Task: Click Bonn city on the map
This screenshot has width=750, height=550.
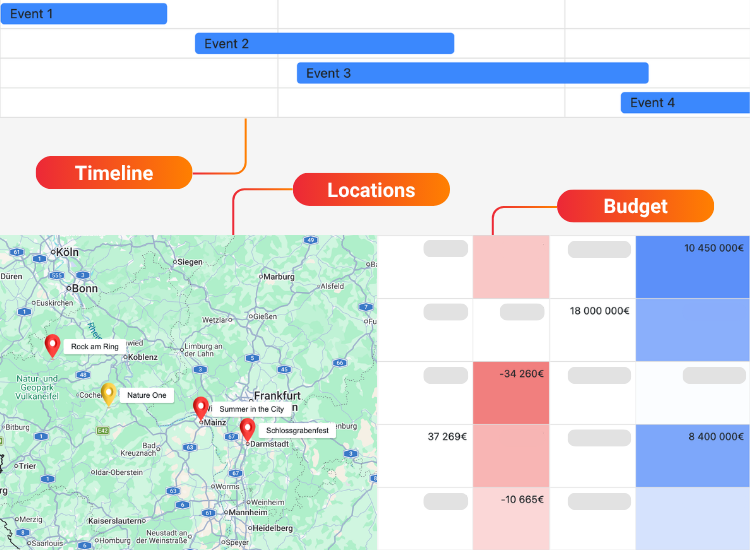Action: 85,288
